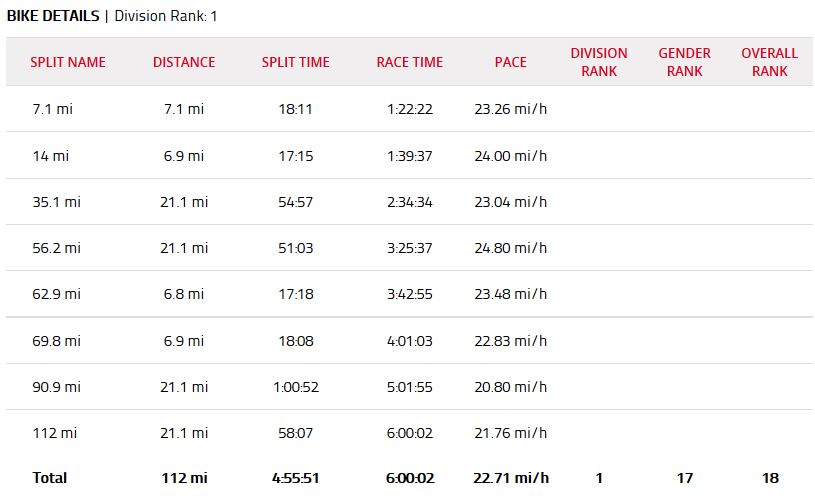Viewport: 815px width, 500px height.
Task: Click the RACE TIME column header
Action: 409,62
